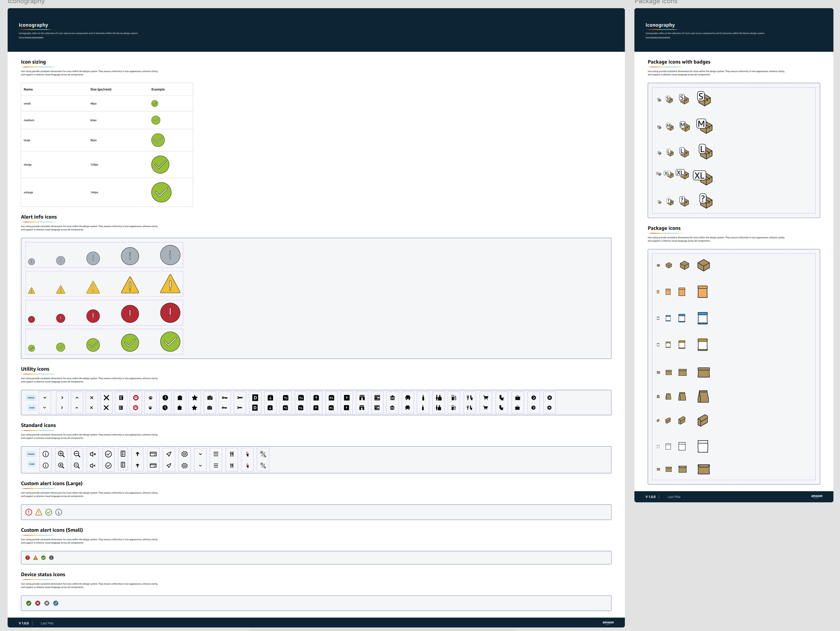840x631 pixels.
Task: Select the Default-row key utility icon
Action: [225, 397]
